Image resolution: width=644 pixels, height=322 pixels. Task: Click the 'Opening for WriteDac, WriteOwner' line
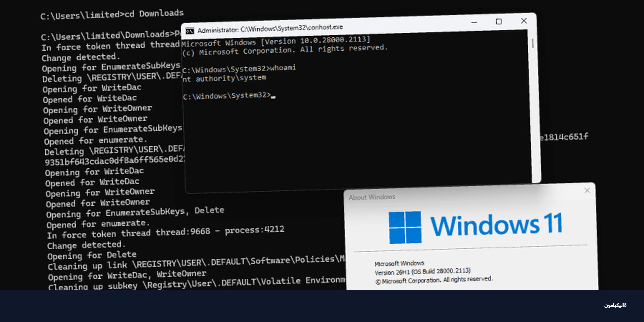pyautogui.click(x=127, y=275)
